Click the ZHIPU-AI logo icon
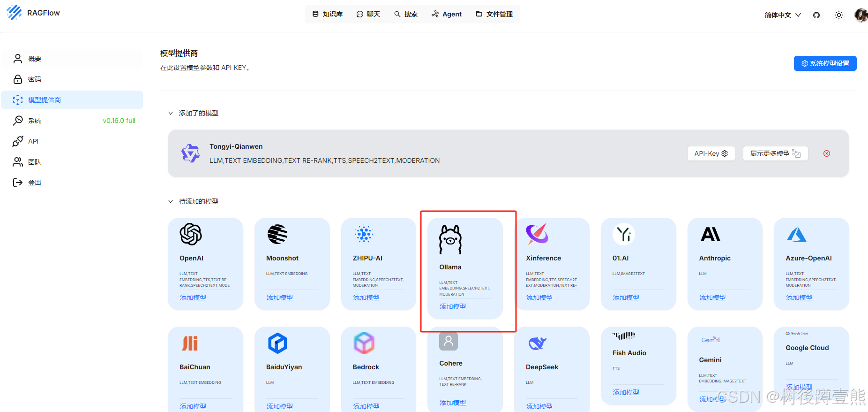This screenshot has height=412, width=868. coord(364,234)
